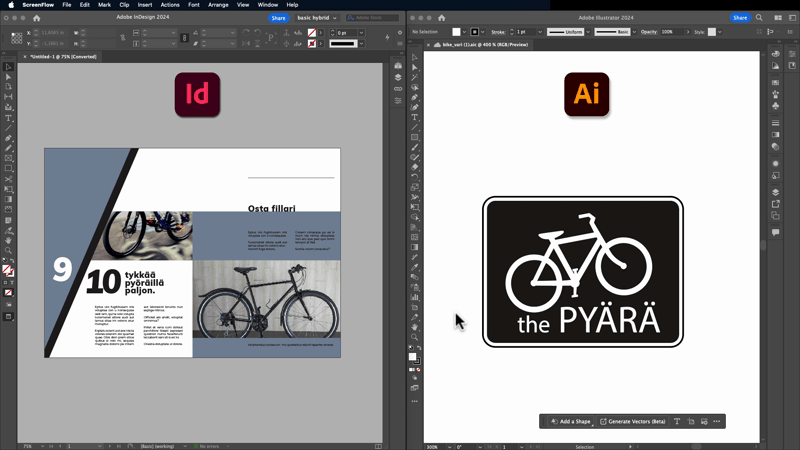This screenshot has width=800, height=450.
Task: Select the Line tool in InDesign
Action: [8, 128]
